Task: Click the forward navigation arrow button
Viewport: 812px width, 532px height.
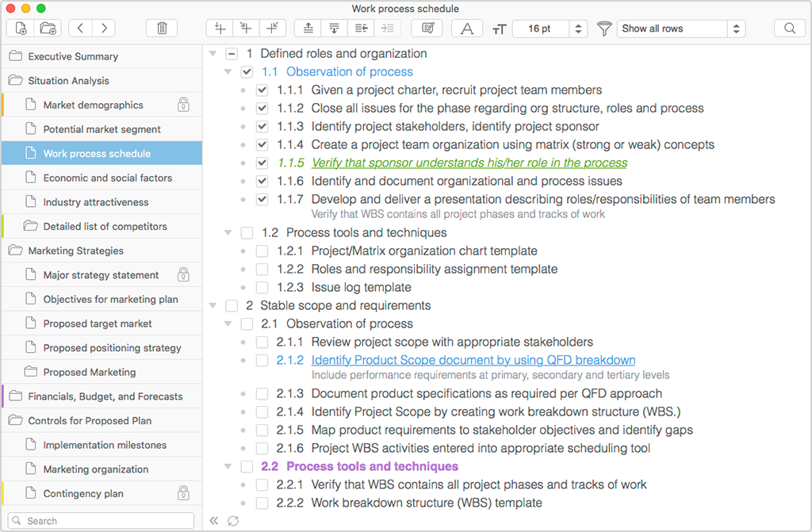Action: [104, 29]
